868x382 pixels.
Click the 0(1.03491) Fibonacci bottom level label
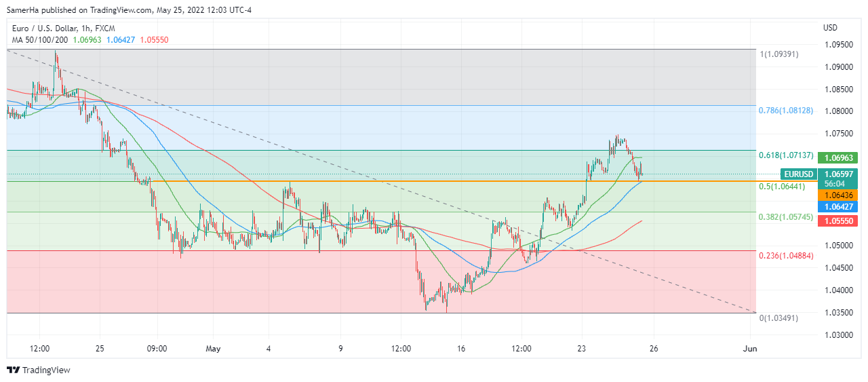click(778, 318)
